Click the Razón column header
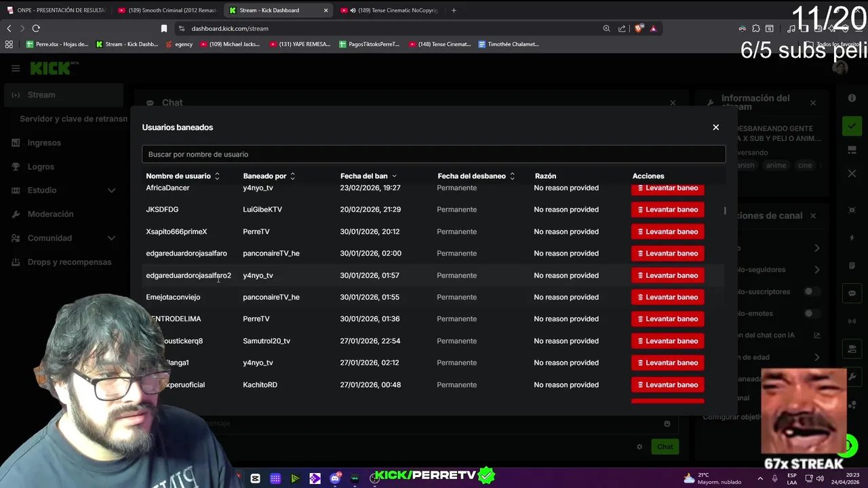868x488 pixels. coord(545,176)
